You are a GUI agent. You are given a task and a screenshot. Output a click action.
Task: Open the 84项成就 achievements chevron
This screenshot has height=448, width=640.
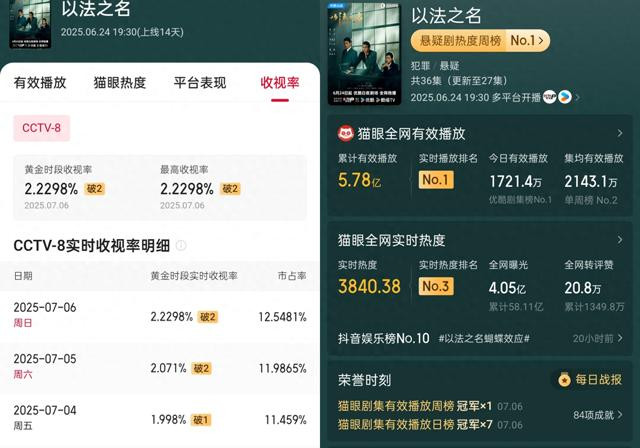click(x=620, y=415)
